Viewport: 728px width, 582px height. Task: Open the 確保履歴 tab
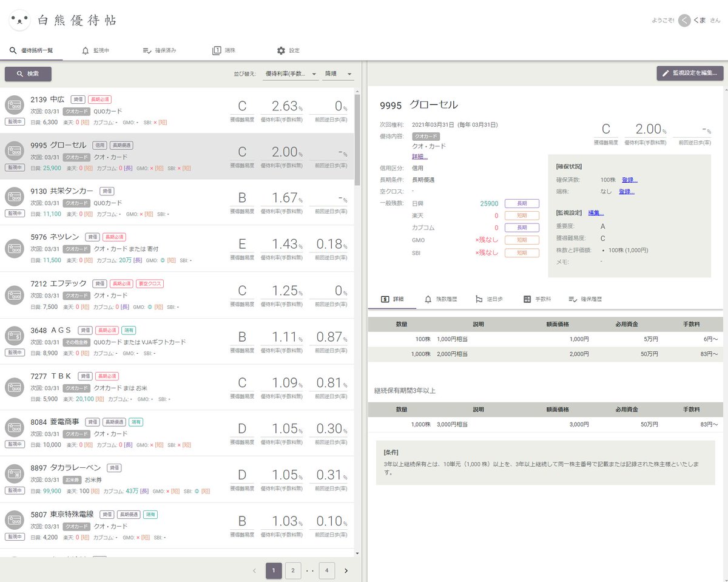[585, 299]
